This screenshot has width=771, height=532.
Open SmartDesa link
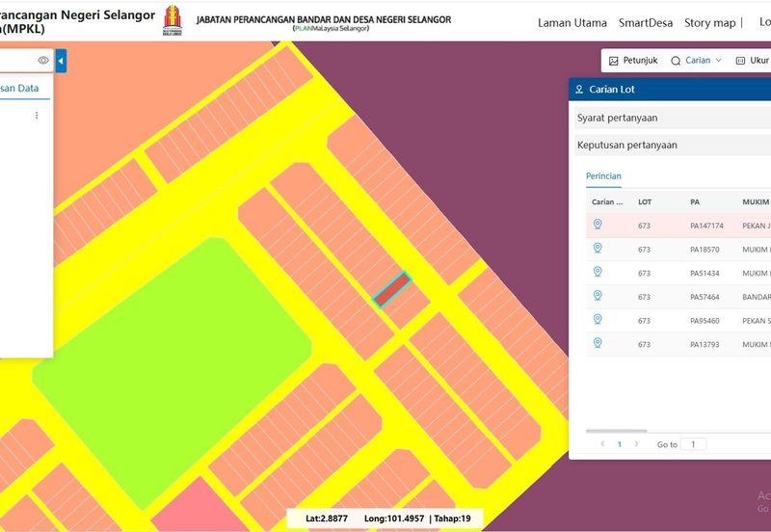click(646, 22)
